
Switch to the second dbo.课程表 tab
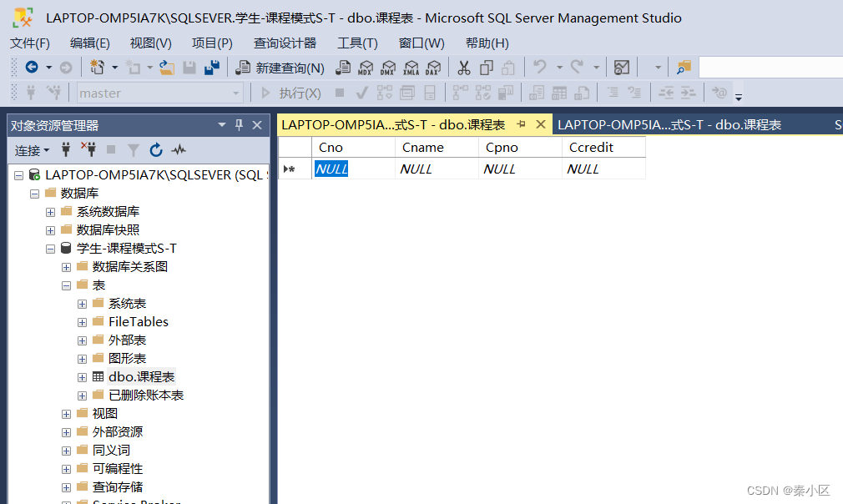[669, 125]
